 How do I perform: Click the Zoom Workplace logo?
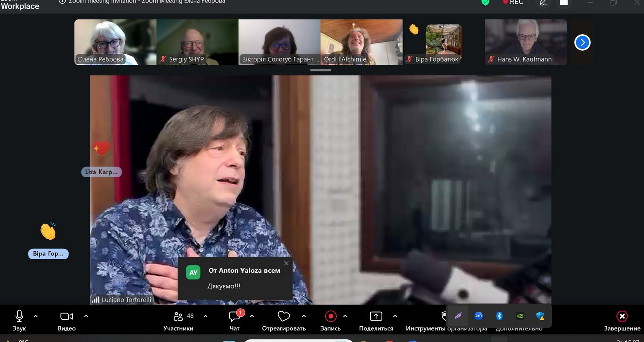[x=20, y=5]
